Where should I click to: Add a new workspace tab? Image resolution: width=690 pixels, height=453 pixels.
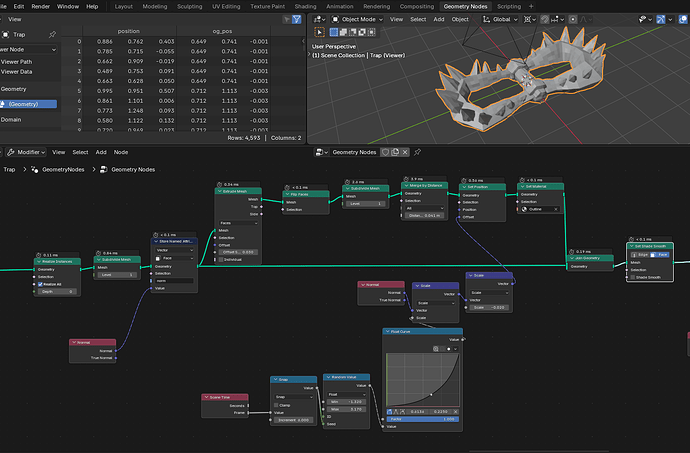[531, 6]
